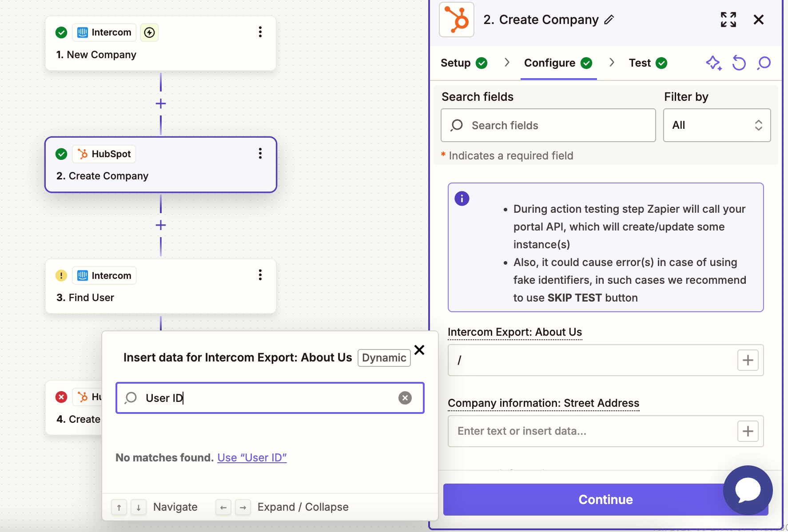Select the 1. New Company step card
This screenshot has width=788, height=532.
pyautogui.click(x=161, y=44)
